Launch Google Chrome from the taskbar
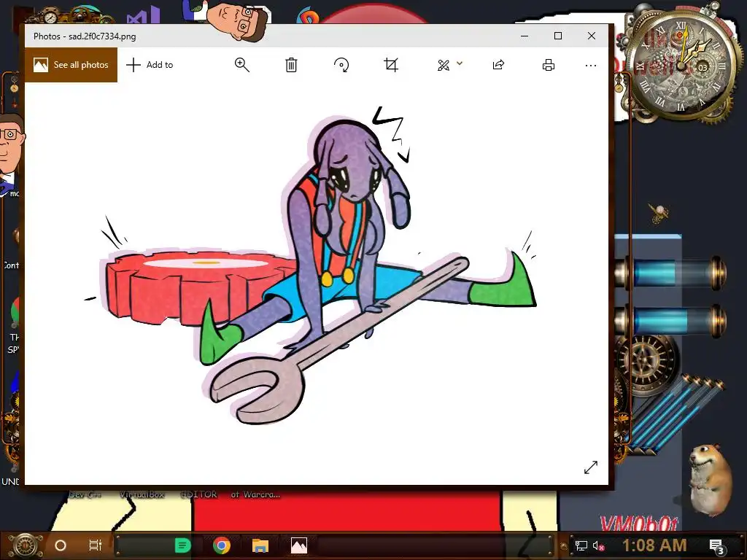747x560 pixels. click(222, 545)
